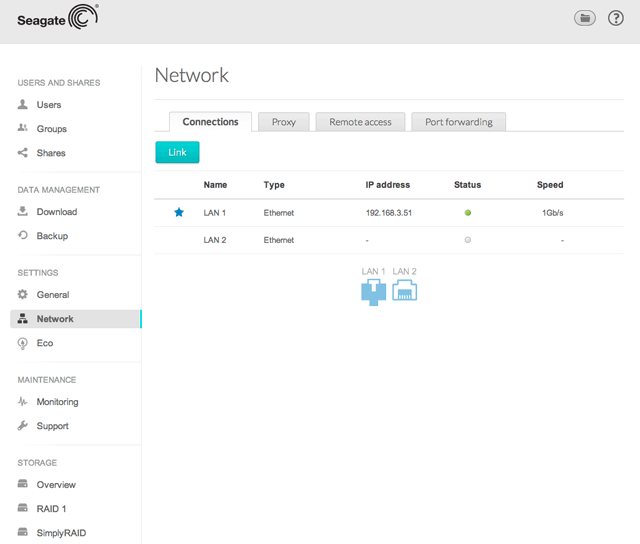Click the LAN 1 port diagram icon

pos(373,292)
